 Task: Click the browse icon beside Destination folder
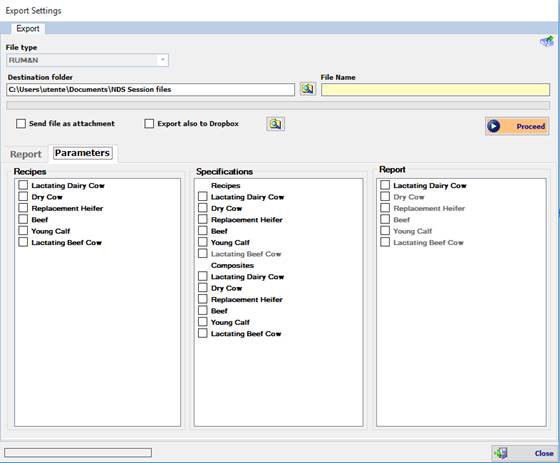[x=308, y=89]
